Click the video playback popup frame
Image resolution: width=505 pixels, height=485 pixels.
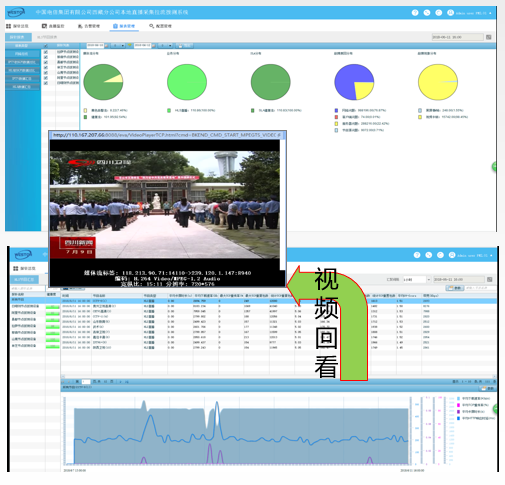pyautogui.click(x=167, y=209)
